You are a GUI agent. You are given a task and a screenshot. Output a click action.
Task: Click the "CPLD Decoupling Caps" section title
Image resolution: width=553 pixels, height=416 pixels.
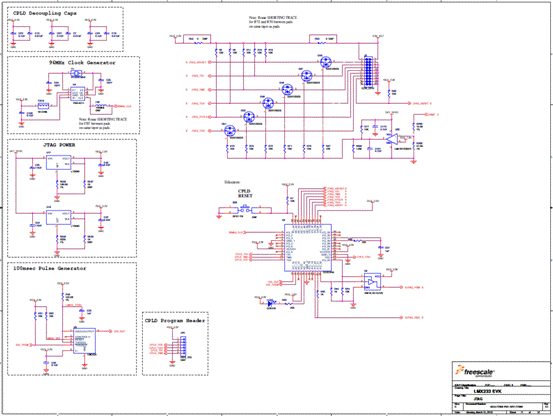click(44, 13)
